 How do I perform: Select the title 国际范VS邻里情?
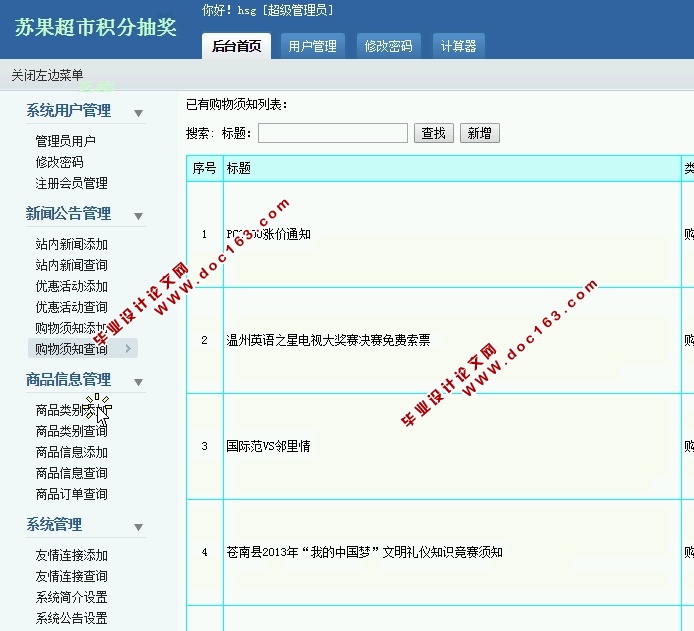coord(268,446)
